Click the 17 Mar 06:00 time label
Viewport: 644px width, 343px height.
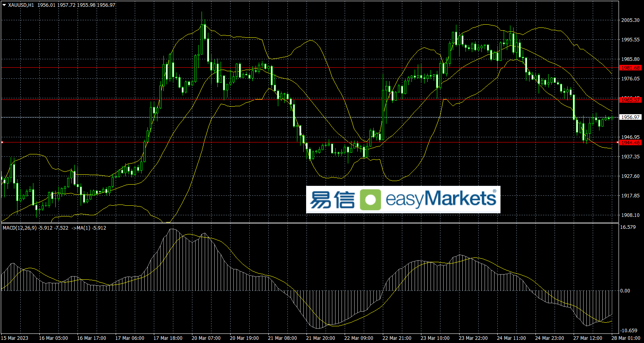[130, 338]
